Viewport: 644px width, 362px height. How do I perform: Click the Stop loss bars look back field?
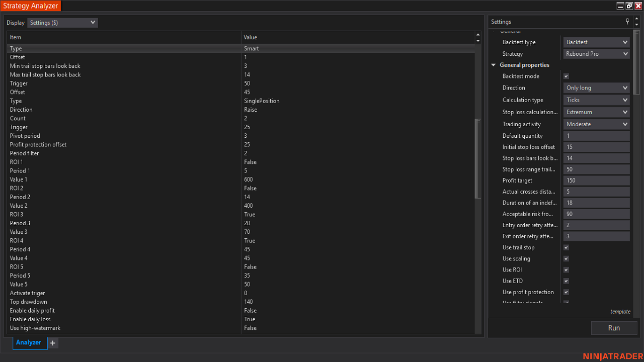[596, 158]
